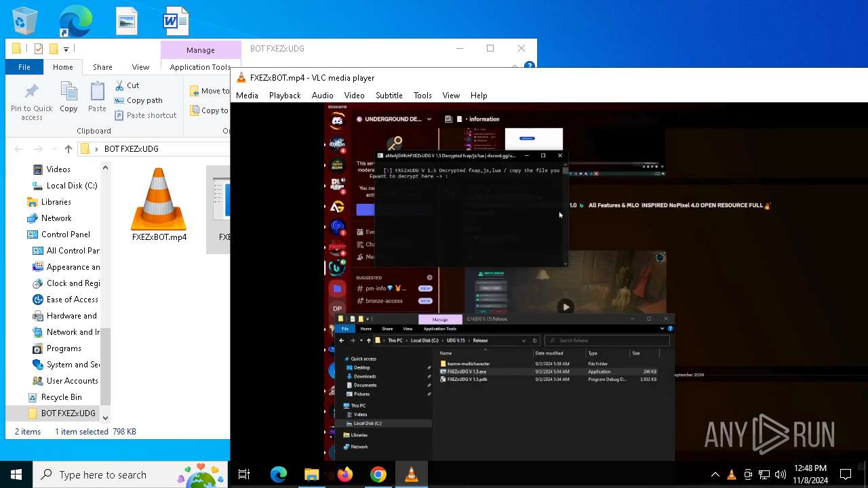
Task: Select FXEZxBOT.mp4 file thumbnail
Action: click(x=159, y=205)
